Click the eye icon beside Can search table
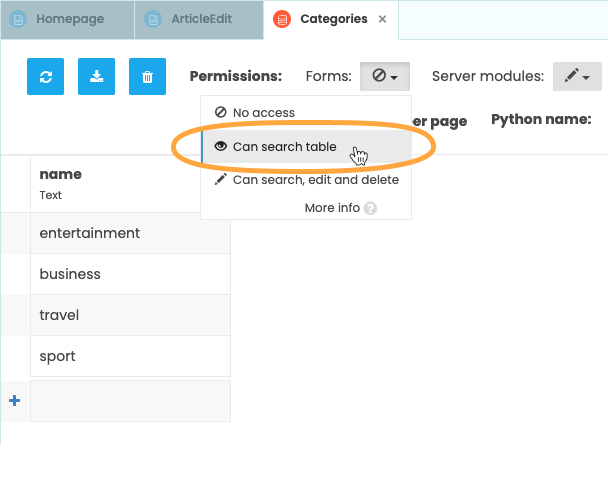This screenshot has width=608, height=484. pyautogui.click(x=221, y=146)
